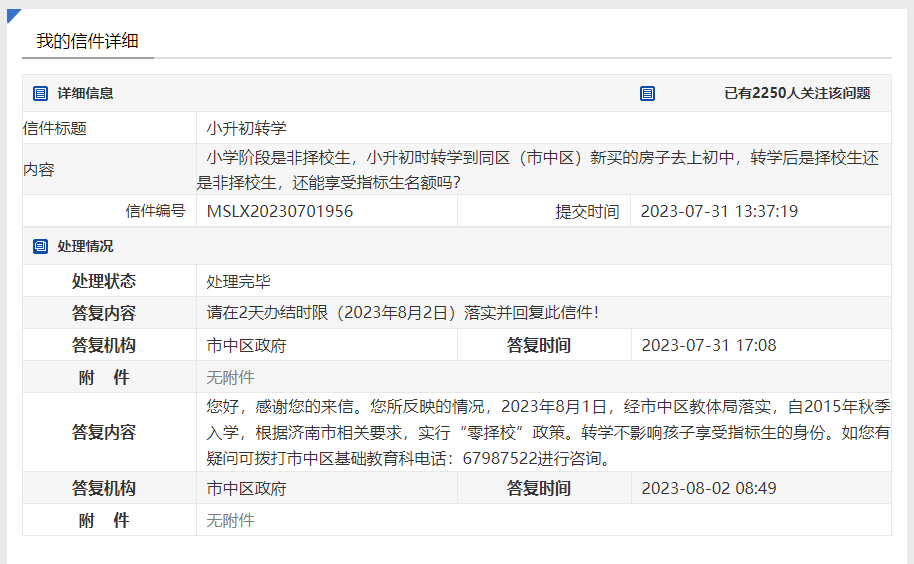Select the 我的信件详细 tab heading
The width and height of the screenshot is (914, 564).
(x=87, y=41)
